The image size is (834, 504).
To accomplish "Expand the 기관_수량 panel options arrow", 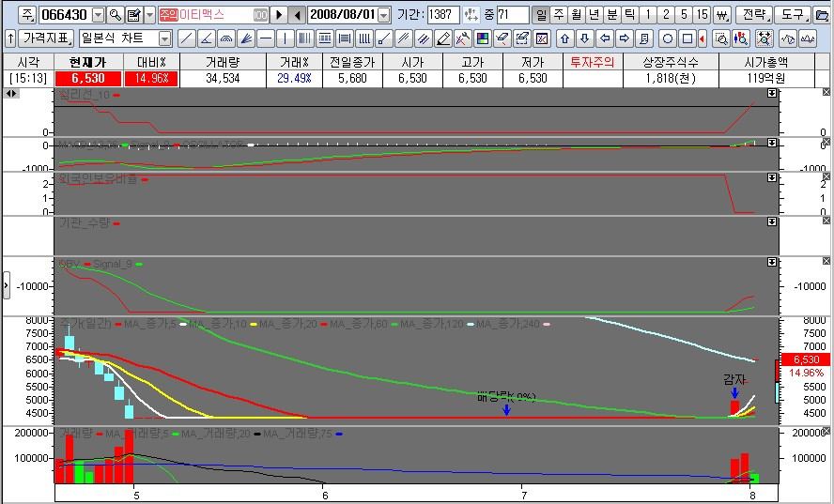I will click(x=772, y=221).
